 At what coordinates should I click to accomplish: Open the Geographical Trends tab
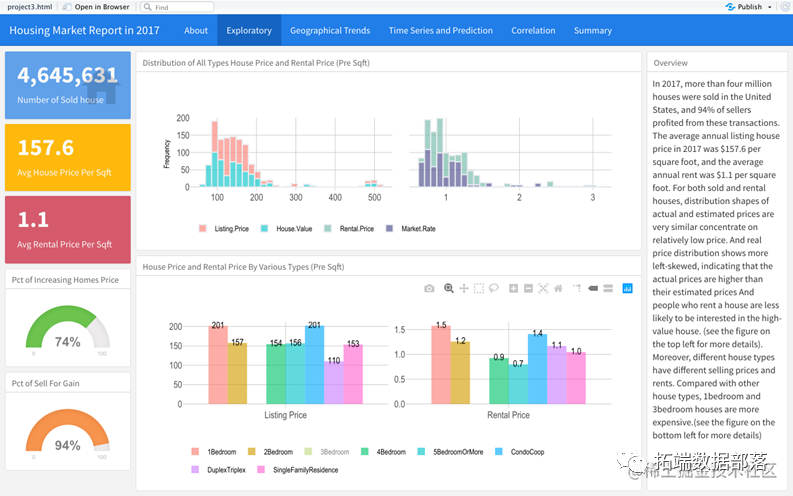coord(330,30)
